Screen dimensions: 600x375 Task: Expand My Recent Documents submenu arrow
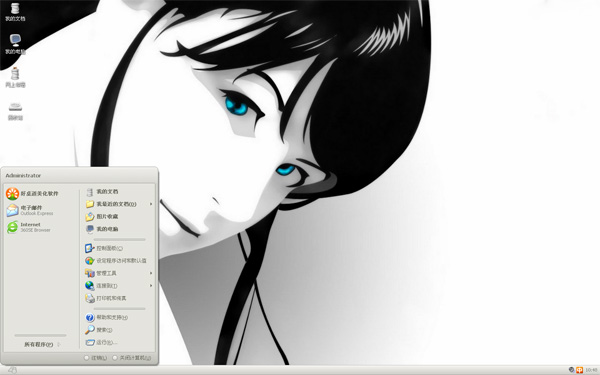tap(151, 204)
